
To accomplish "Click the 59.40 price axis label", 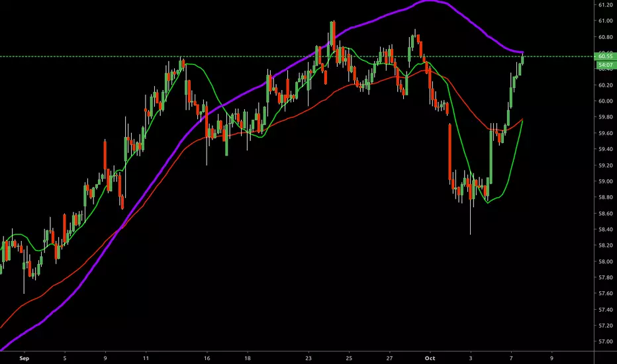I will pyautogui.click(x=605, y=149).
